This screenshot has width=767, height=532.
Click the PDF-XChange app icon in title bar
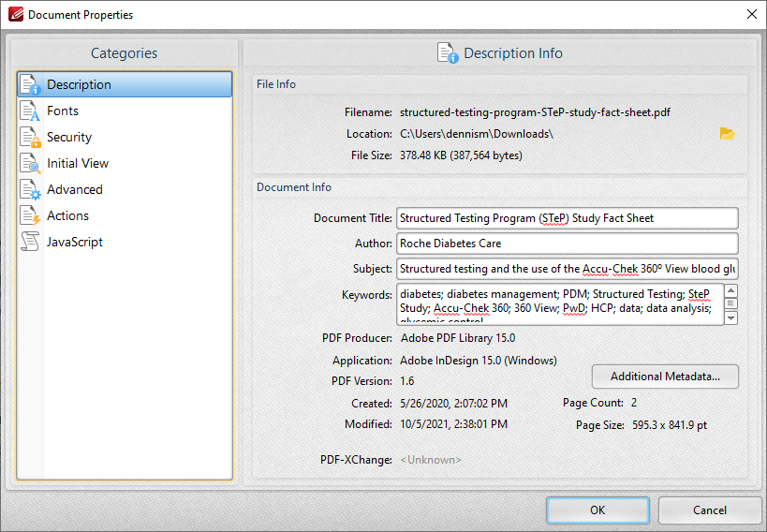pyautogui.click(x=16, y=14)
